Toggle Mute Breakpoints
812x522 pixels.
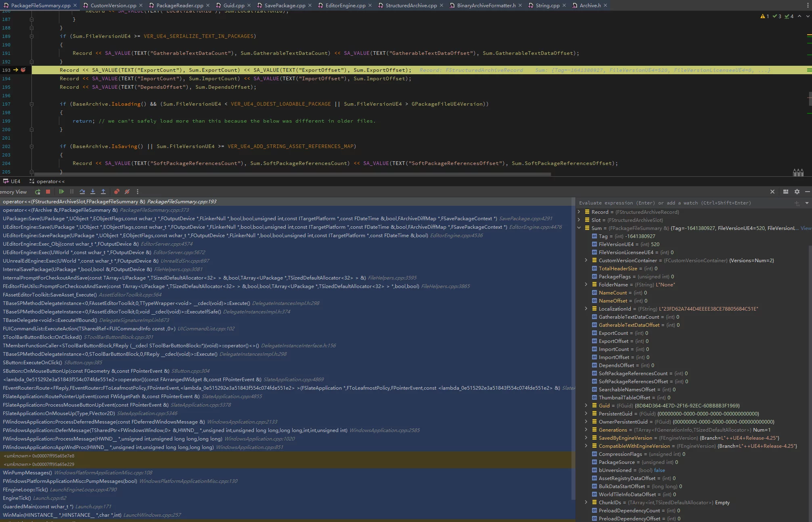click(127, 192)
